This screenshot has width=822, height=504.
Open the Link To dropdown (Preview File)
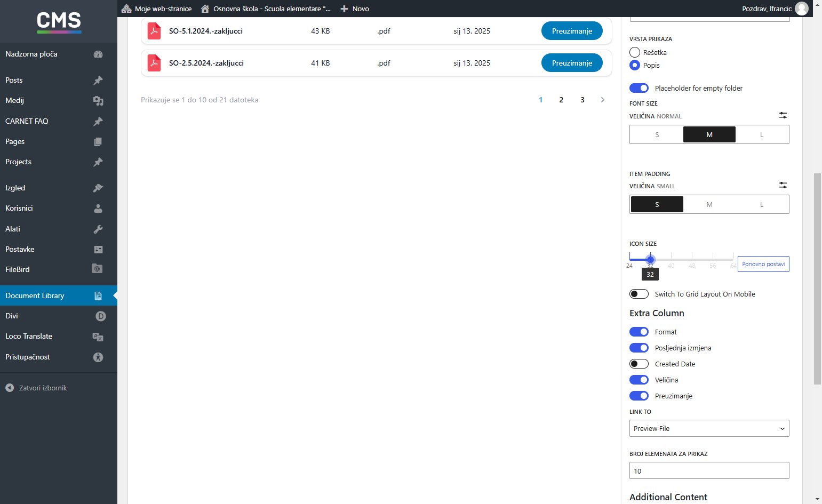click(709, 428)
